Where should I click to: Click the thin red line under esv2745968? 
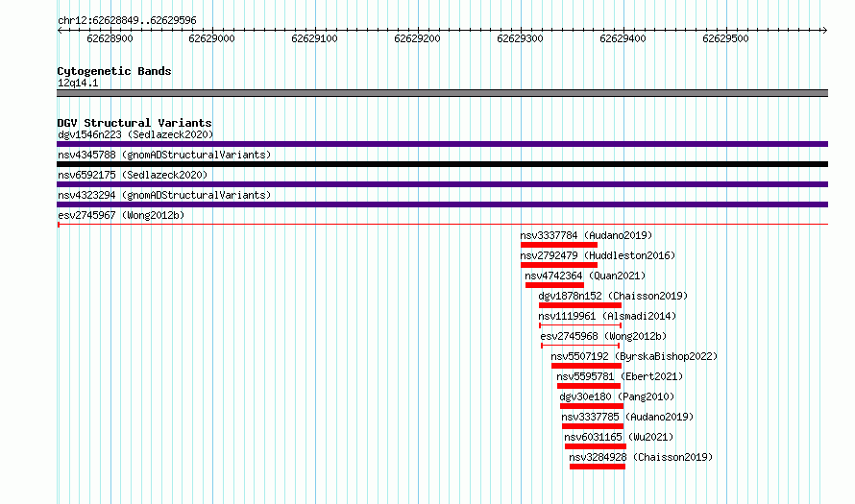[580, 346]
